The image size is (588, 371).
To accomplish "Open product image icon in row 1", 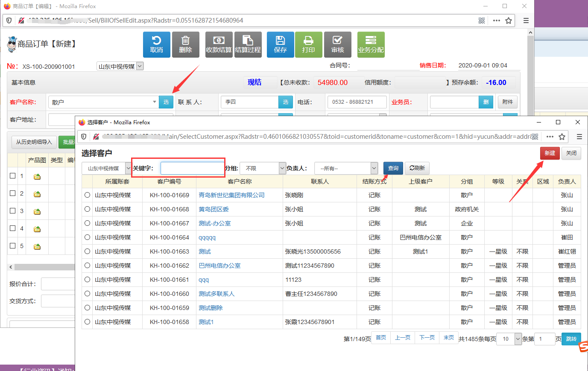I will 37,176.
